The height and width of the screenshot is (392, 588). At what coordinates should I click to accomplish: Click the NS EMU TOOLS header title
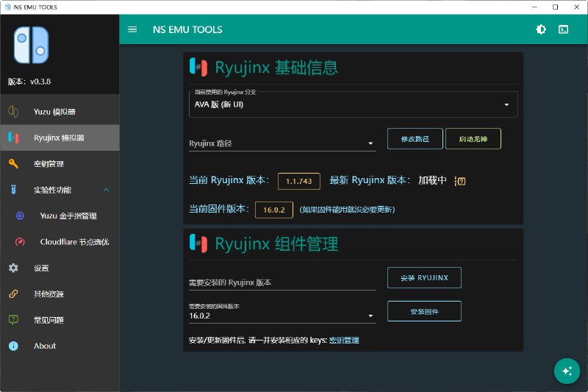click(187, 29)
